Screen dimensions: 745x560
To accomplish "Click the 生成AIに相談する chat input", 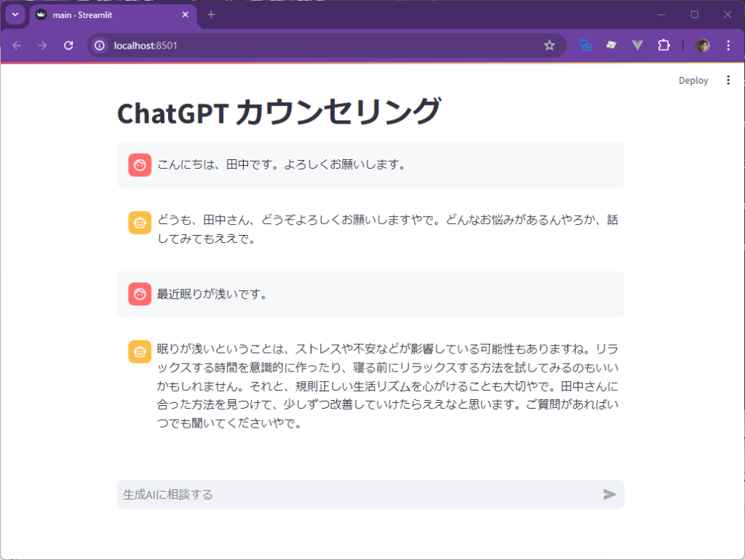I will (370, 495).
